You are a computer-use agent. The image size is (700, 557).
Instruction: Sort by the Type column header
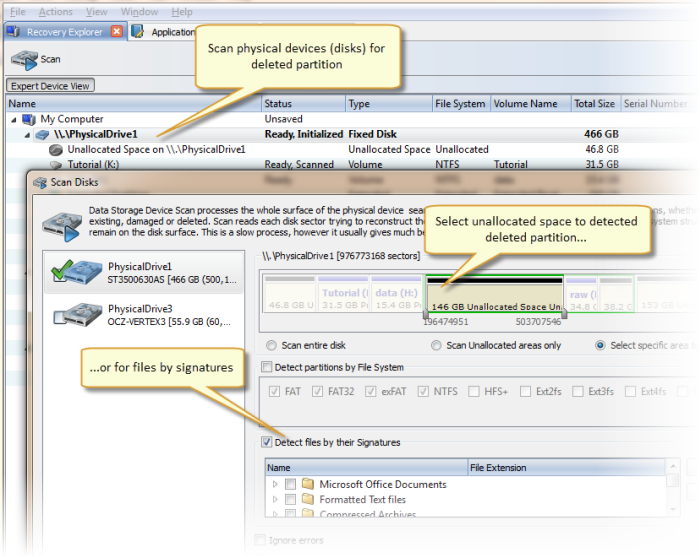pos(389,104)
